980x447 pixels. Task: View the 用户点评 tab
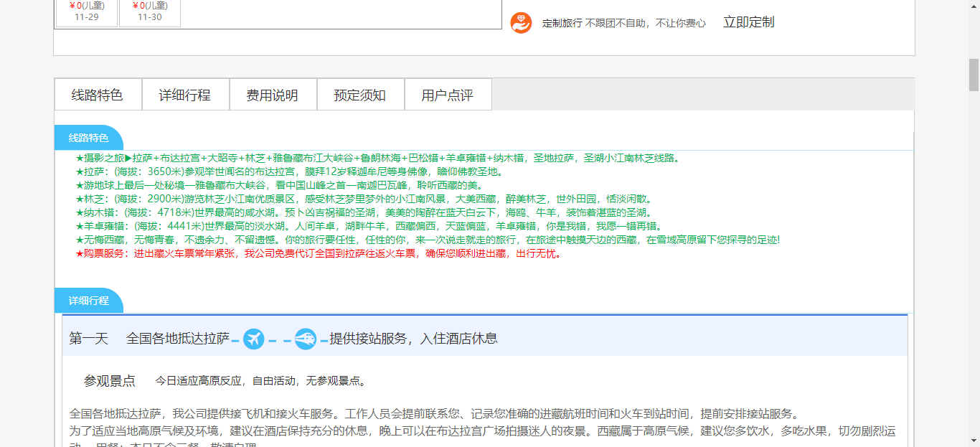point(448,95)
